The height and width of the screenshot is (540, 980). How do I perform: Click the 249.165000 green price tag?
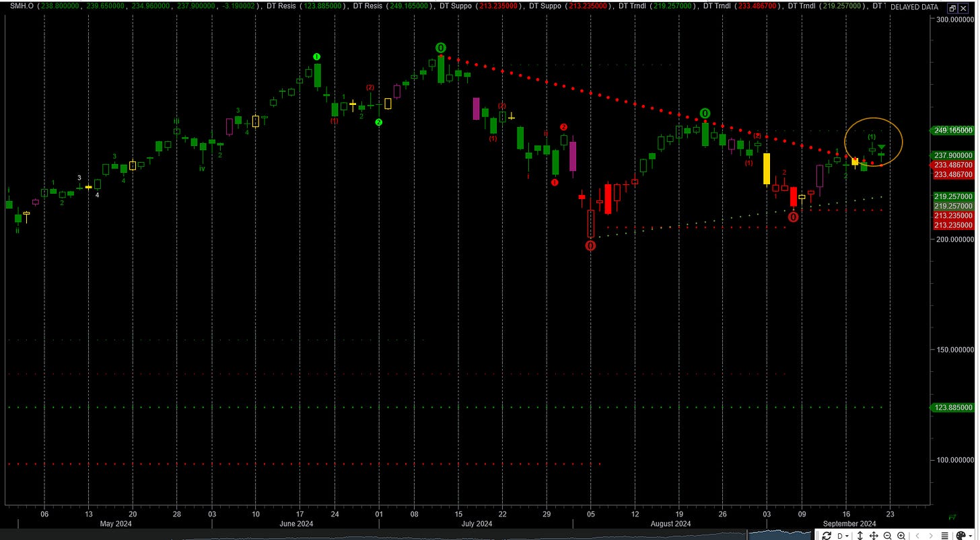point(952,130)
